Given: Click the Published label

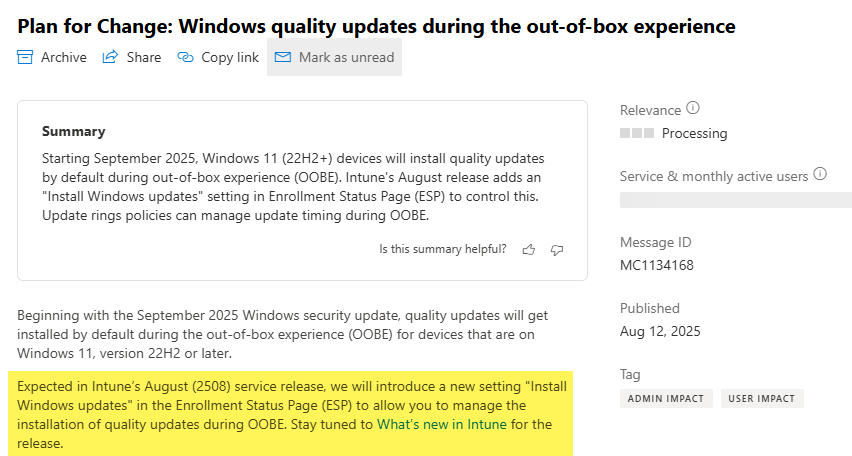Looking at the screenshot, I should click(650, 308).
